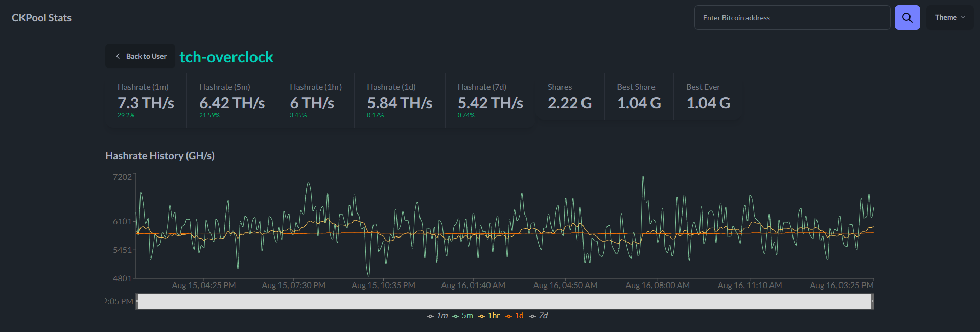Click the Back to User button
The height and width of the screenshot is (332, 980).
click(141, 56)
